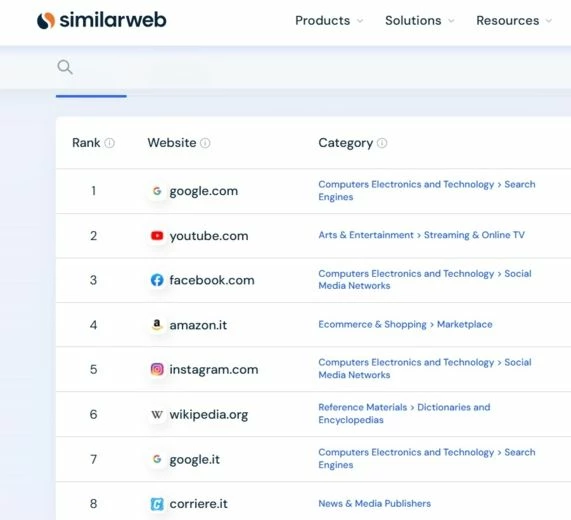The height and width of the screenshot is (520, 571).
Task: Click the search magnifier icon
Action: (x=65, y=67)
